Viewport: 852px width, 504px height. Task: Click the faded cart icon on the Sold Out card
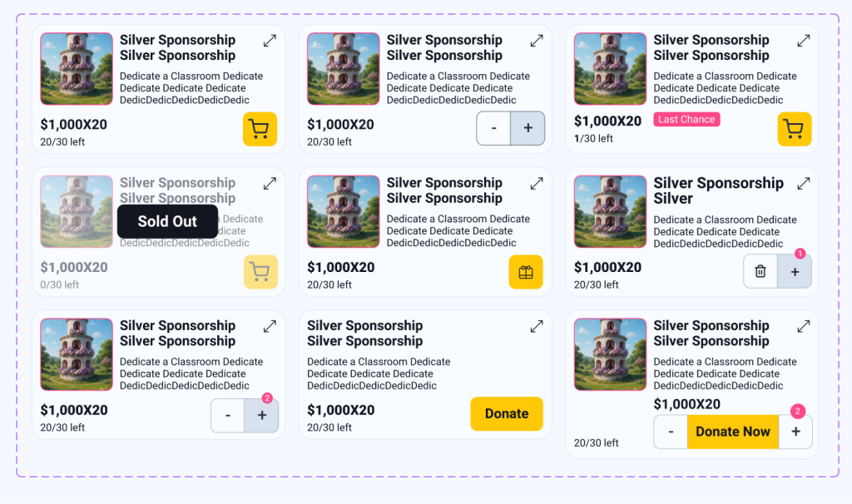click(260, 272)
